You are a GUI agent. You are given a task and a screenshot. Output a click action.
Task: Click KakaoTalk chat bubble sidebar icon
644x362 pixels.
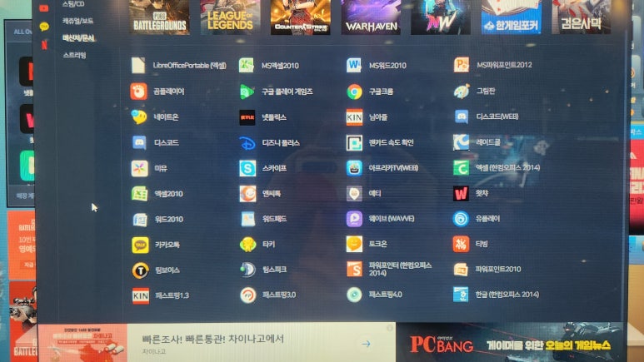[44, 27]
